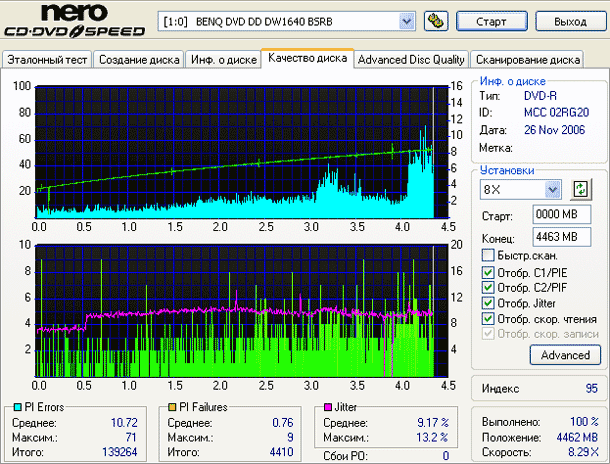Click the cyan PI Errors legend swatch
Screen dimensions: 610x464
click(x=19, y=408)
